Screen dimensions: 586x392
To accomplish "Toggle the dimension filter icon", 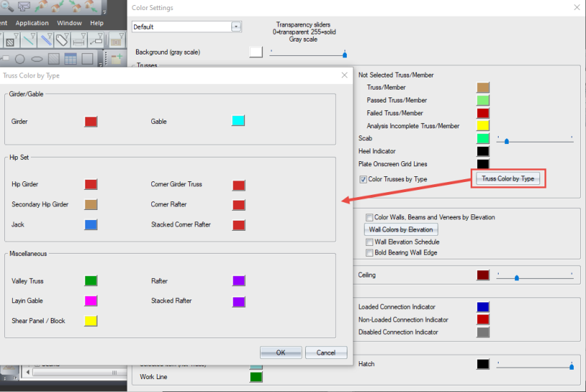I will point(79,40).
